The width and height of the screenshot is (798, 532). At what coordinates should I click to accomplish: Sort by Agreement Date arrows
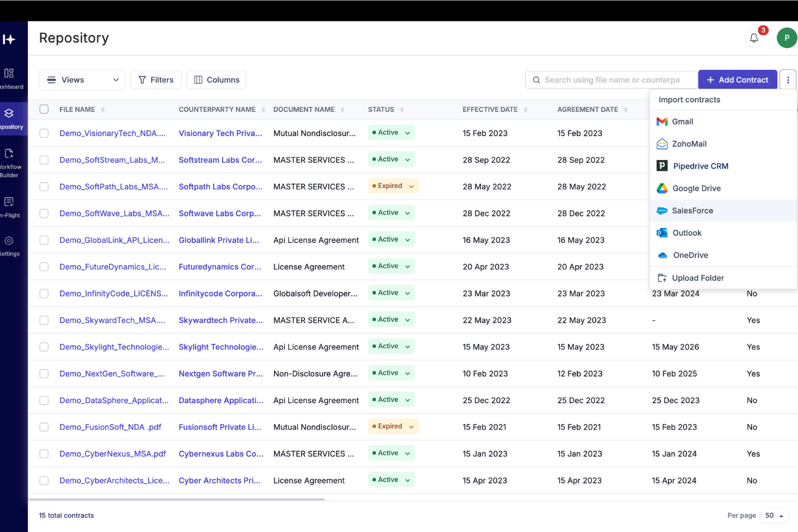(x=625, y=109)
